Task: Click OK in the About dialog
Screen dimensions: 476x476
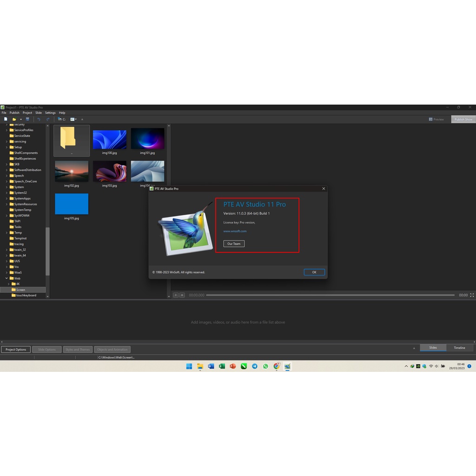Action: [x=314, y=272]
